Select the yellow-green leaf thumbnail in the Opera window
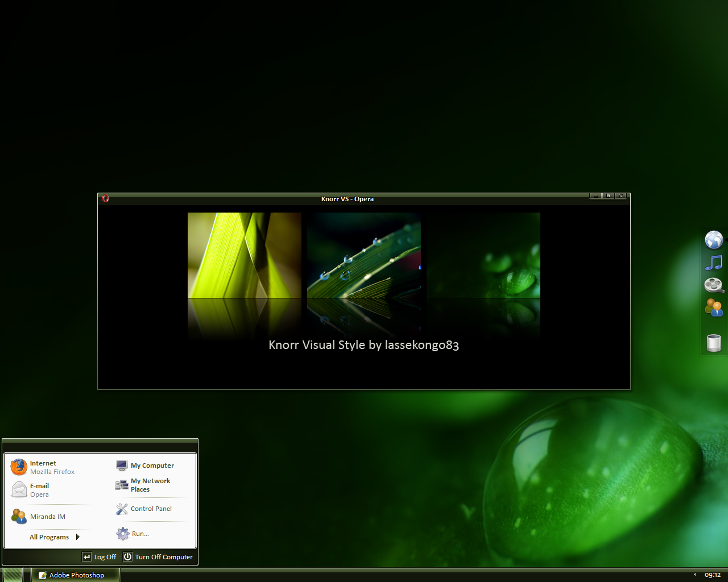Screen dimensions: 728x582 click(245, 255)
